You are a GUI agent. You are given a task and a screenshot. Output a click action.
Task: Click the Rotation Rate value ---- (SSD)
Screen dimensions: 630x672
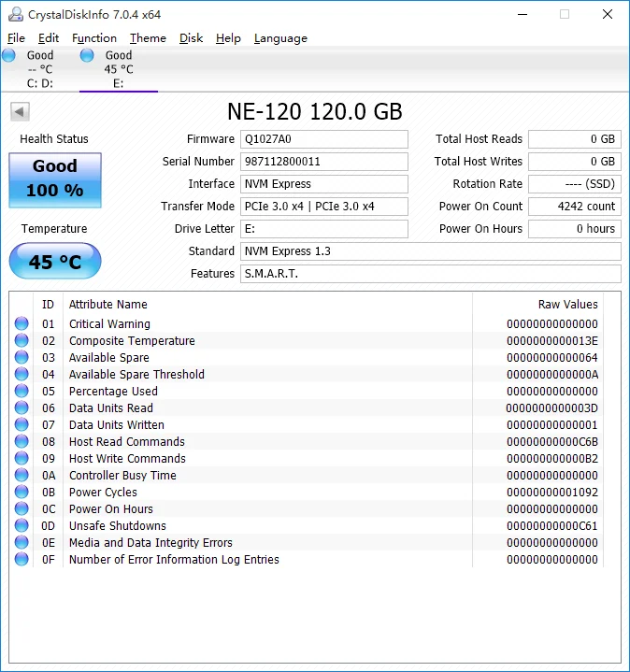575,184
